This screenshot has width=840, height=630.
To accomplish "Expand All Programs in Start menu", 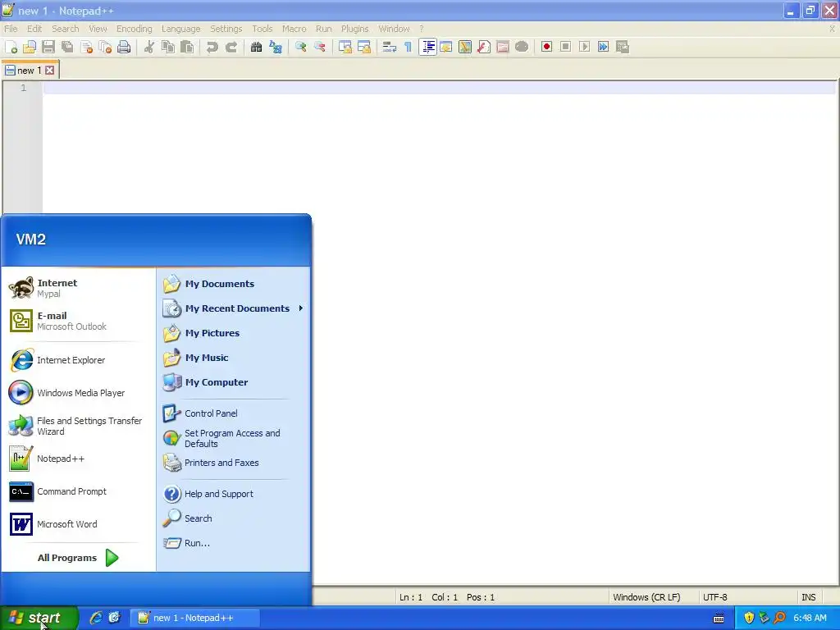I will click(x=78, y=558).
